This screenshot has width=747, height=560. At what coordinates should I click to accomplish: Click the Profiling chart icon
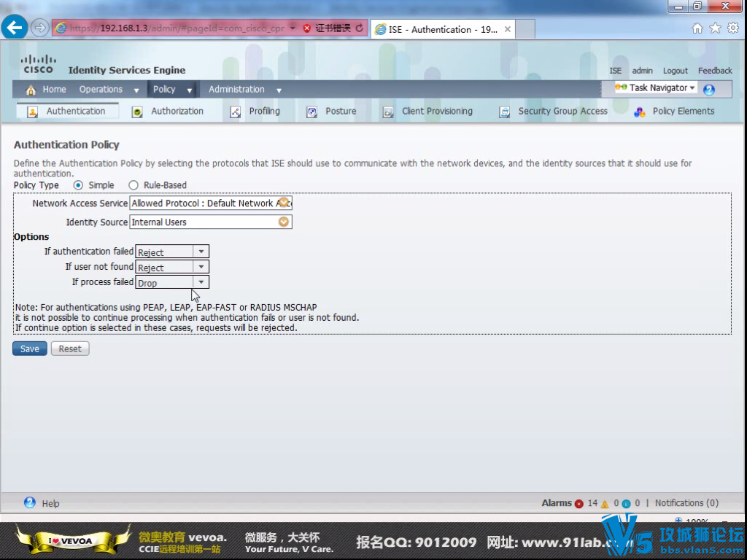click(235, 112)
